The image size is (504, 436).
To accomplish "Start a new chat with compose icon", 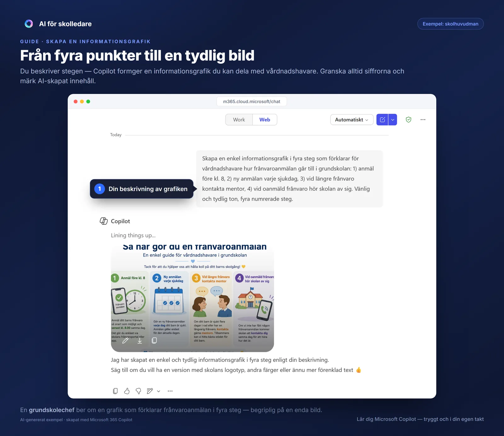I will point(382,120).
